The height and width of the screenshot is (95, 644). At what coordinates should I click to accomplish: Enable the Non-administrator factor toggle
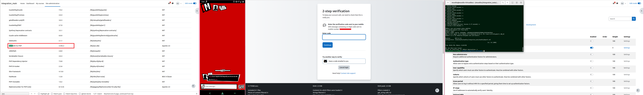tap(592, 54)
